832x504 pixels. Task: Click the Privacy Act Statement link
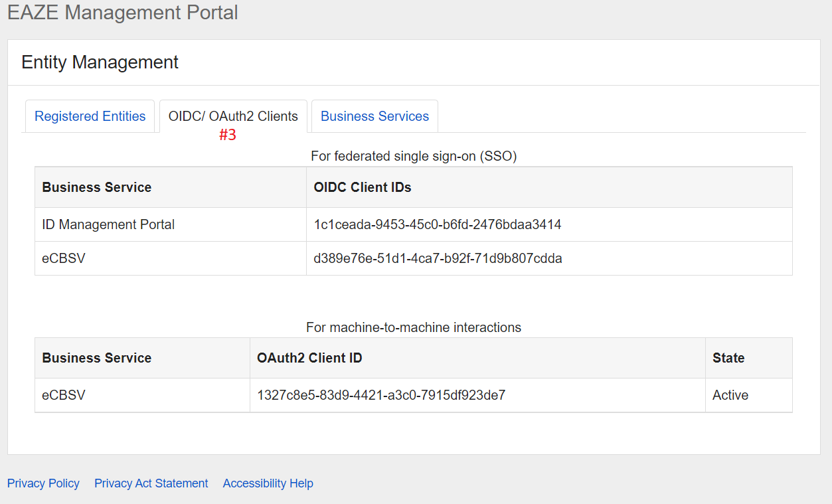[151, 483]
